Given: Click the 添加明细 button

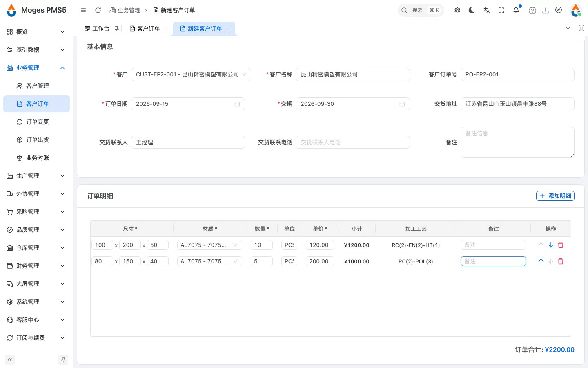Looking at the screenshot, I should click(x=555, y=196).
